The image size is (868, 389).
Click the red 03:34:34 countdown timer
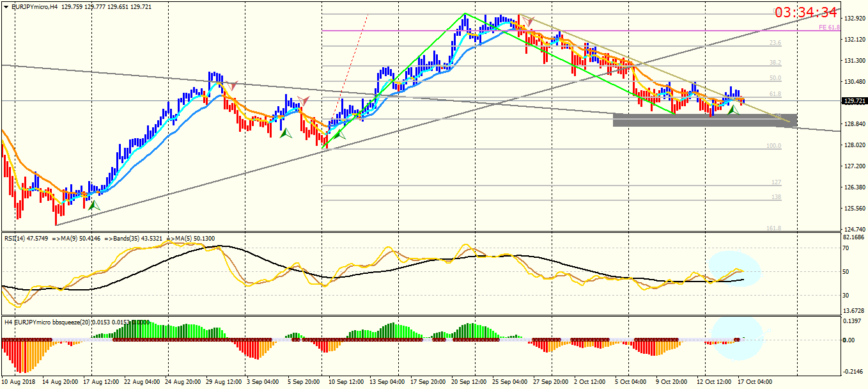(x=806, y=12)
